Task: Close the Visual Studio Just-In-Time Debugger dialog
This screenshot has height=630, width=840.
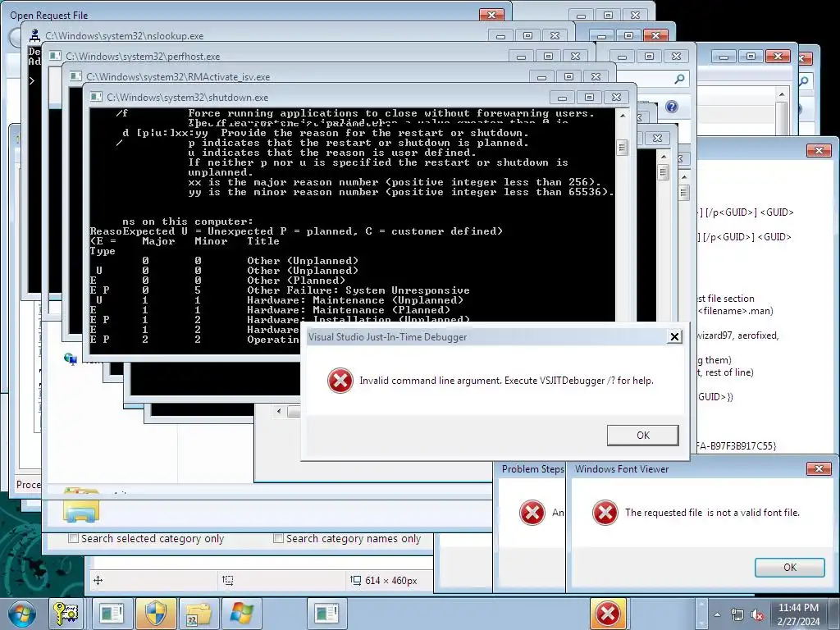Action: pos(674,336)
